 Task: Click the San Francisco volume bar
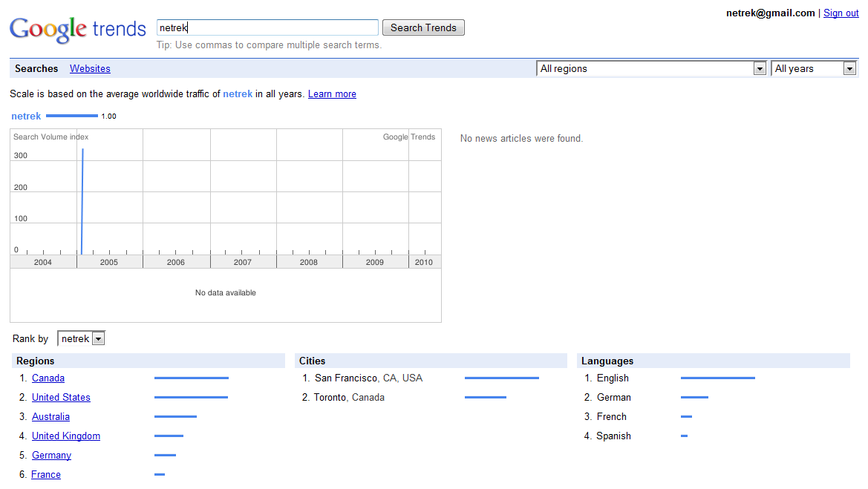point(502,378)
